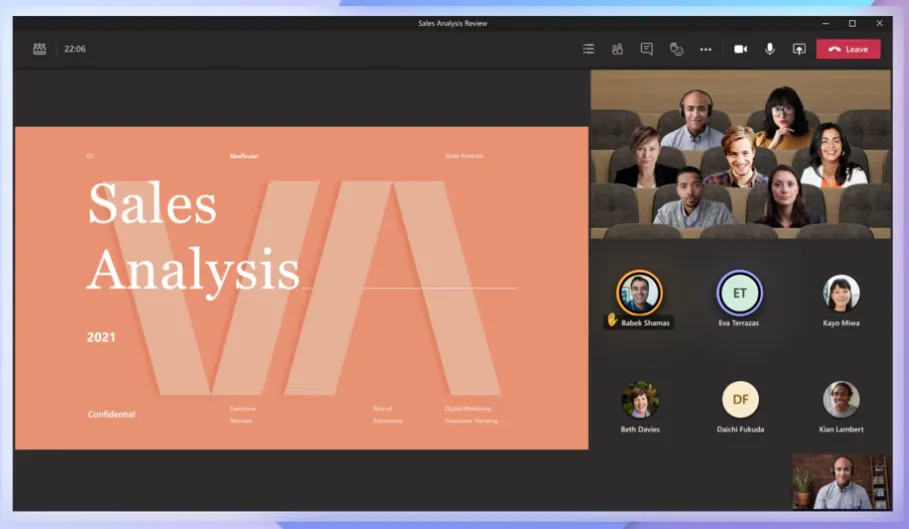The image size is (909, 529).
Task: Maximize the Teams meeting window
Action: click(x=852, y=23)
